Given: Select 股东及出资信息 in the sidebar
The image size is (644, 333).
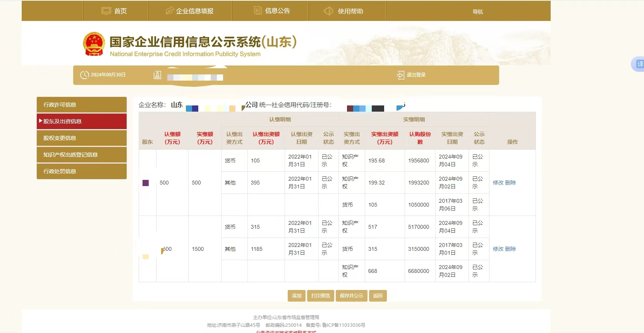Looking at the screenshot, I should click(x=82, y=121).
